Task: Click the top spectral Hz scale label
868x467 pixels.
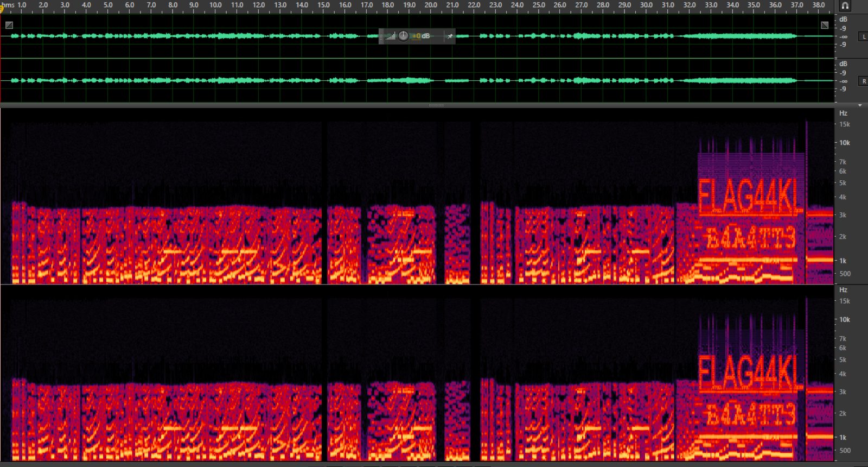Action: click(x=843, y=113)
